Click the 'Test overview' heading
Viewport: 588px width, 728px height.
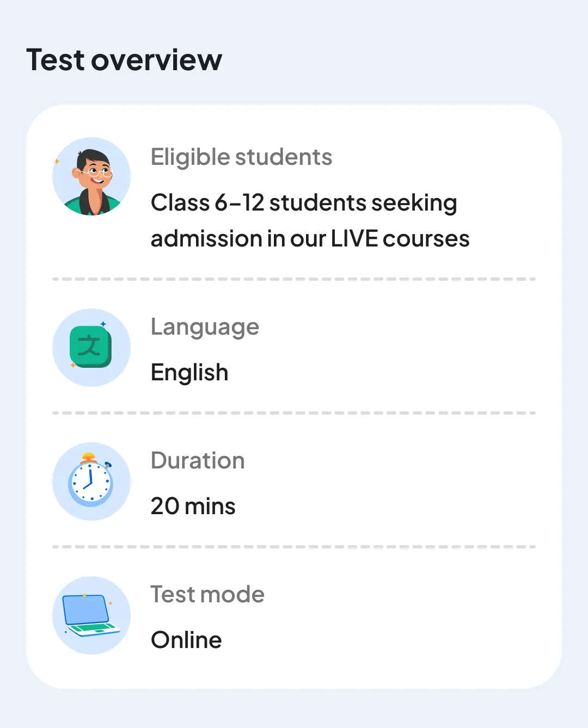tap(124, 60)
